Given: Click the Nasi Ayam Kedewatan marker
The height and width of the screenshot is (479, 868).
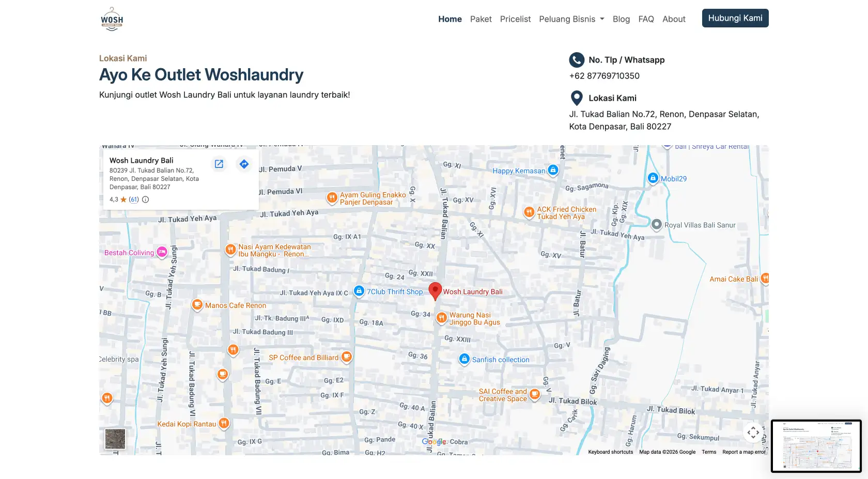Looking at the screenshot, I should [x=230, y=250].
